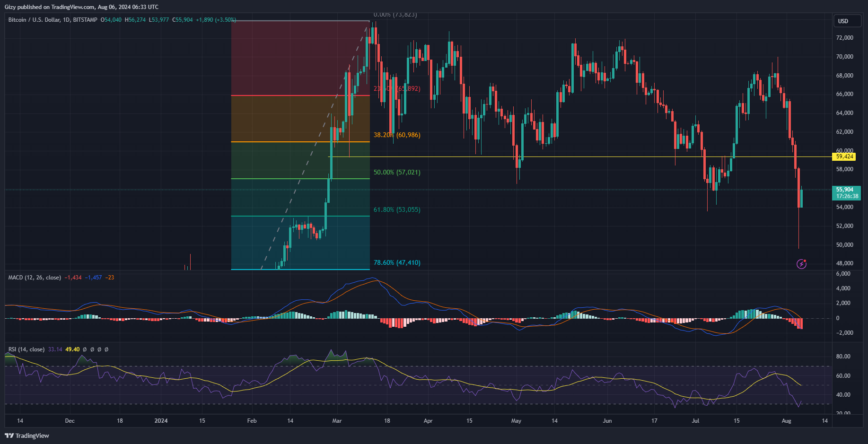Click Jun on the time axis
This screenshot has height=444, width=868.
pyautogui.click(x=607, y=421)
